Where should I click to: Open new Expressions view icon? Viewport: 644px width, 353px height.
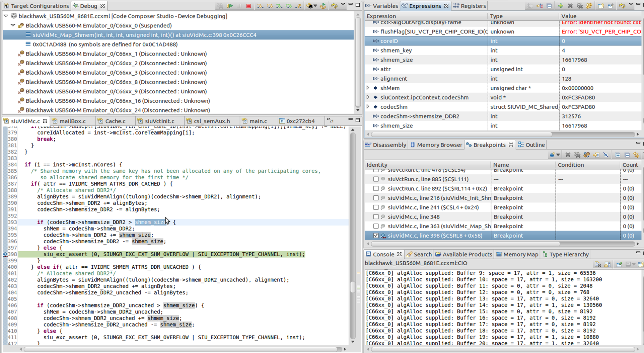[x=601, y=6]
